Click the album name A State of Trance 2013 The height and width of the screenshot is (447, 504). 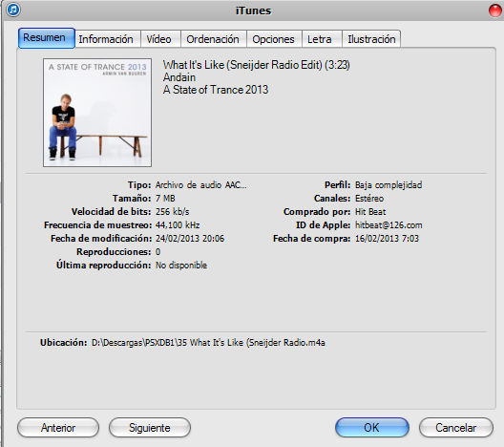click(x=216, y=90)
